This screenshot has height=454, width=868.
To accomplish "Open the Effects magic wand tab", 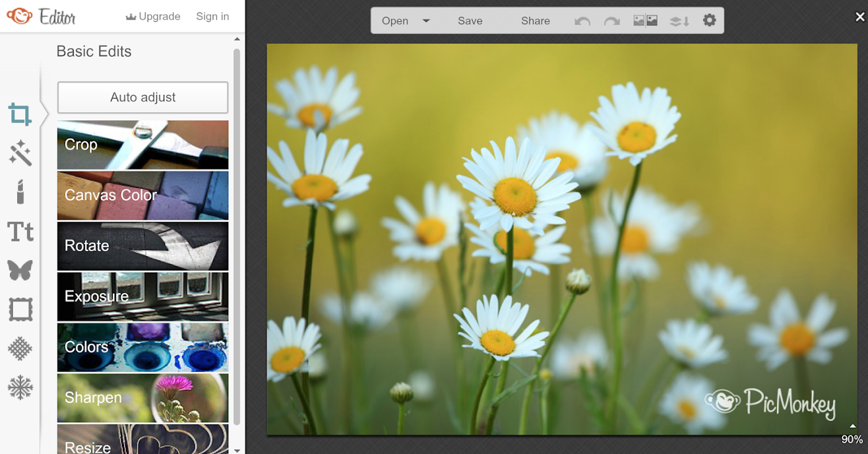I will coord(20,153).
